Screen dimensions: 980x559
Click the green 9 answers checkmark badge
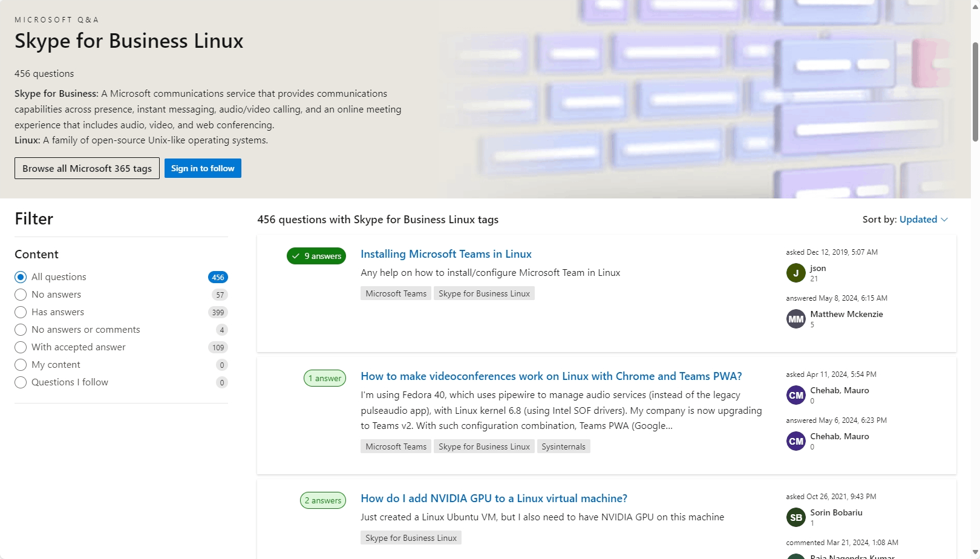coord(316,256)
